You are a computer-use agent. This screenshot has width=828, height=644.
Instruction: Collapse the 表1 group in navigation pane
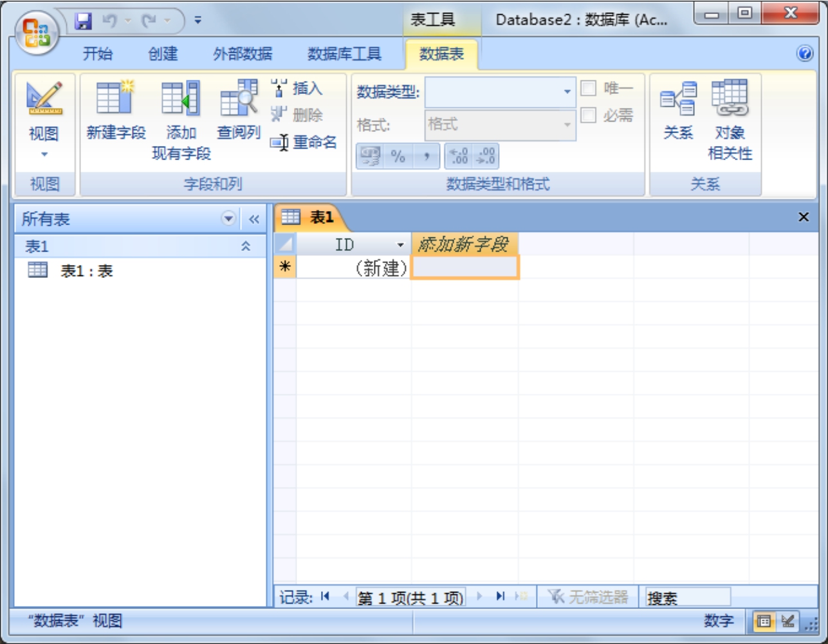pos(245,246)
